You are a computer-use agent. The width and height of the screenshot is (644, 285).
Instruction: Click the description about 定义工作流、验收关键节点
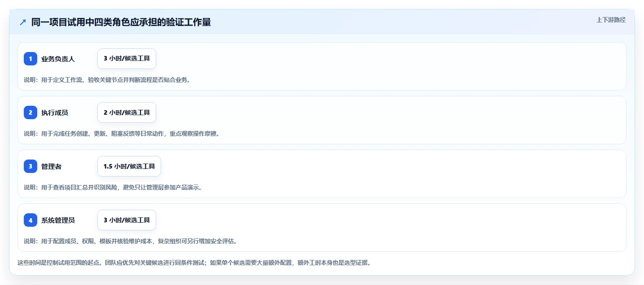(107, 80)
